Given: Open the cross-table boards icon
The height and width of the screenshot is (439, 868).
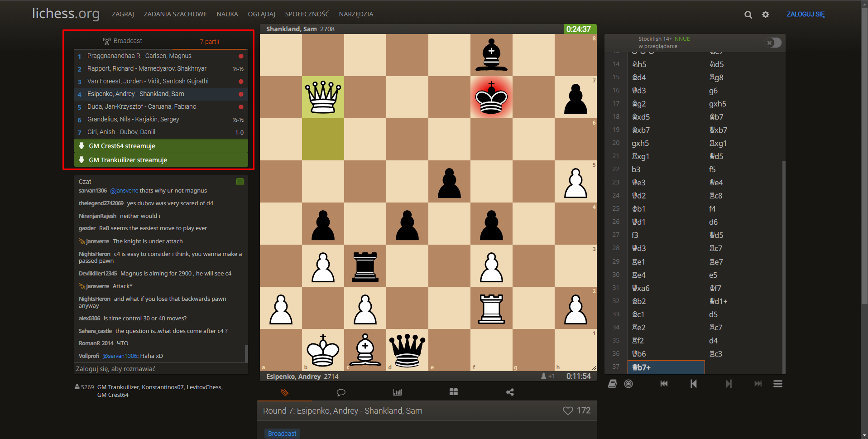Looking at the screenshot, I should (x=454, y=392).
